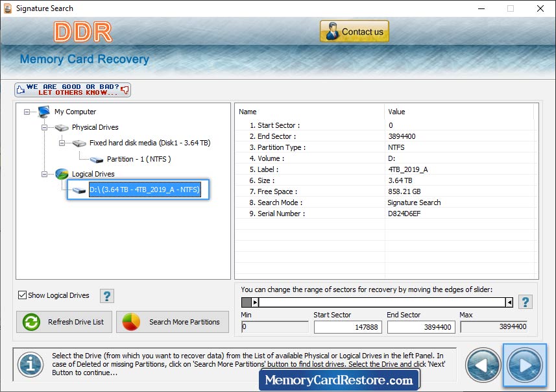Collapse the Physical Drives node
Screen dimensions: 556x392
pyautogui.click(x=44, y=127)
